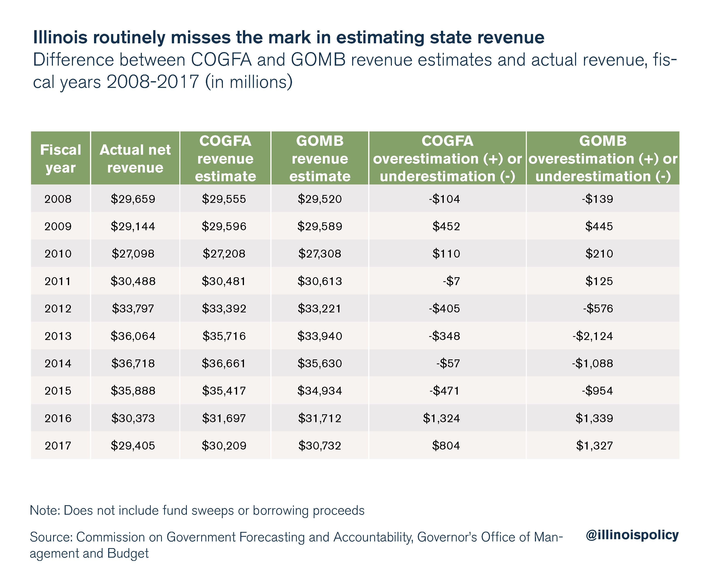Viewport: 710px width, 588px height.
Task: Click GOMB estimate $35,630
Action: (320, 363)
